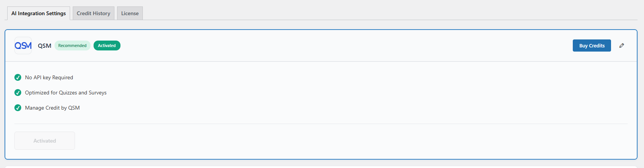The width and height of the screenshot is (644, 168).
Task: Click the Recommended badge
Action: tap(72, 46)
